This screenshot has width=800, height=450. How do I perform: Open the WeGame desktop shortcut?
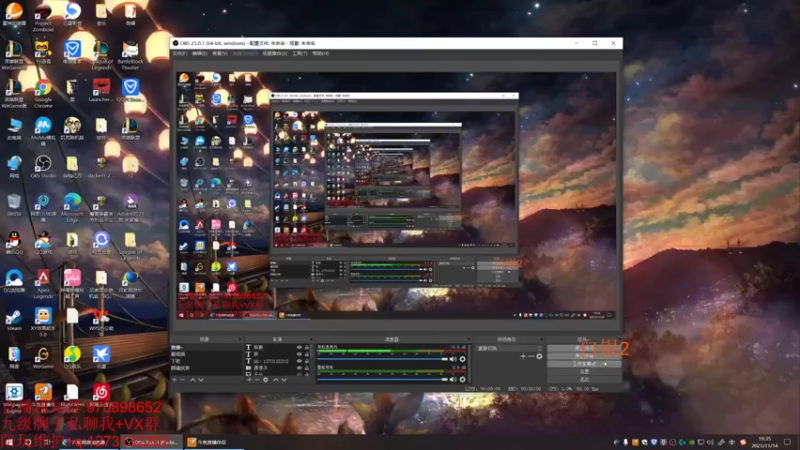[x=43, y=357]
